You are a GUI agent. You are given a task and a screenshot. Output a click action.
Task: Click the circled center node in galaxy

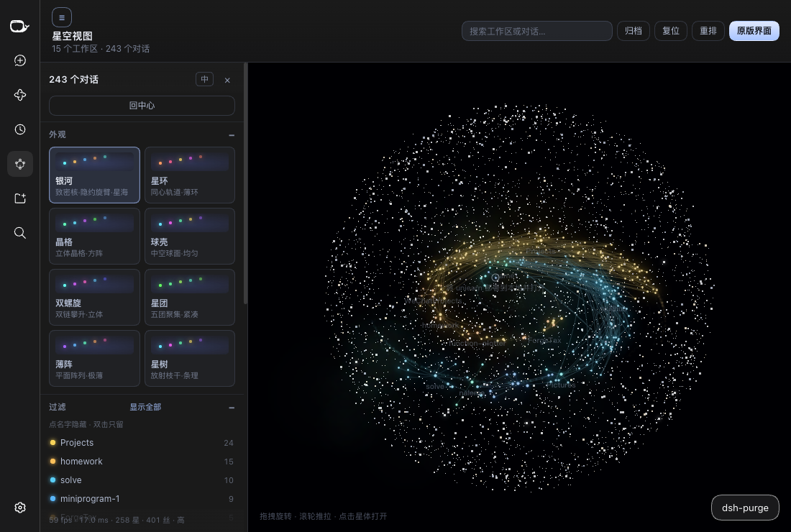coord(495,278)
